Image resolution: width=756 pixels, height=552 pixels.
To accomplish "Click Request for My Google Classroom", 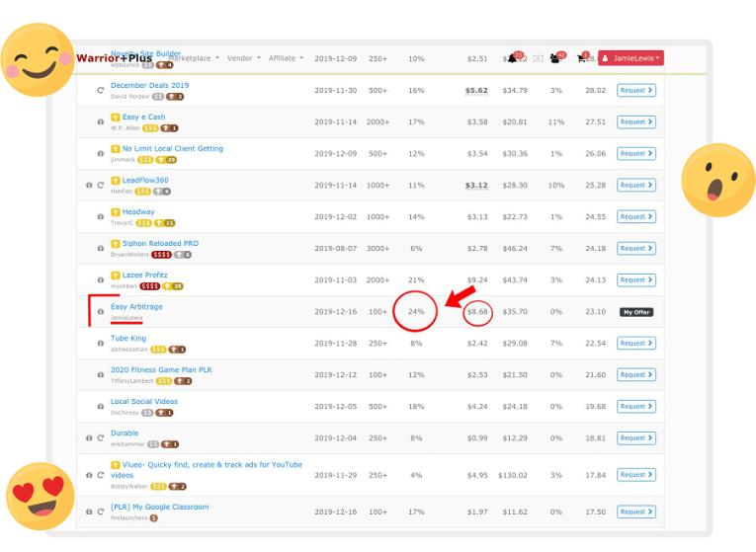I will point(636,512).
